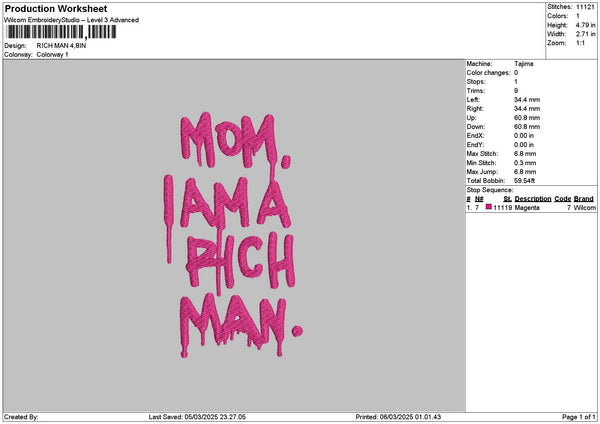
Task: Click the Min Stitch value 0.3 mm
Action: [x=525, y=163]
